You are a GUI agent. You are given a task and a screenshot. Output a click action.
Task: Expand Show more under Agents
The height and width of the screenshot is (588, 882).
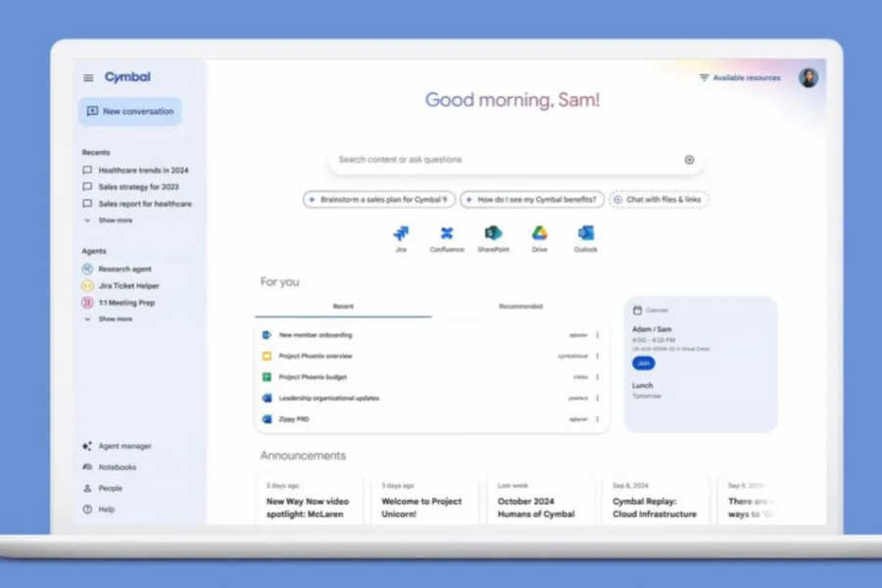coord(109,319)
